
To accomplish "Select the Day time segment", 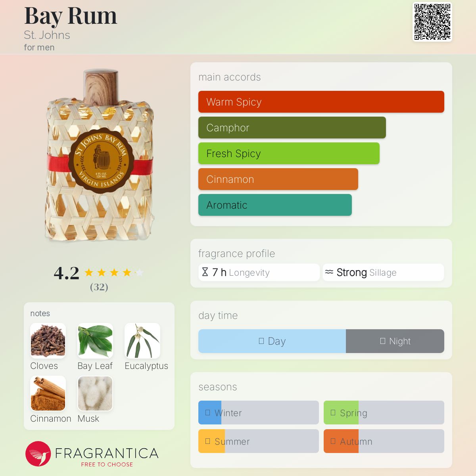I will [x=272, y=341].
